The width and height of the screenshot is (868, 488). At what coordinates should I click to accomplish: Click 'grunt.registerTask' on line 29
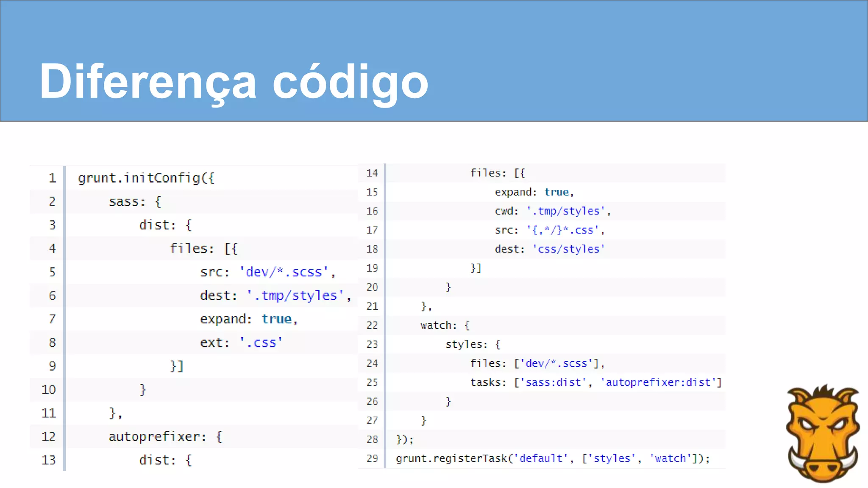coord(451,458)
